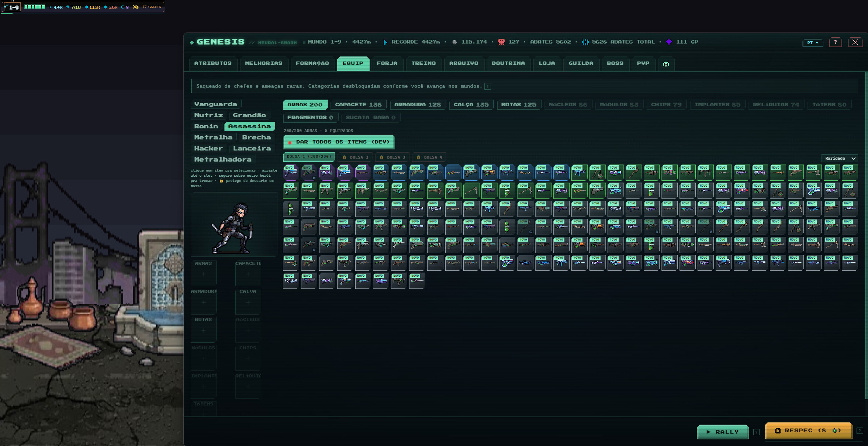
Task: Open the locked Bolsa 2 tab
Action: [355, 157]
